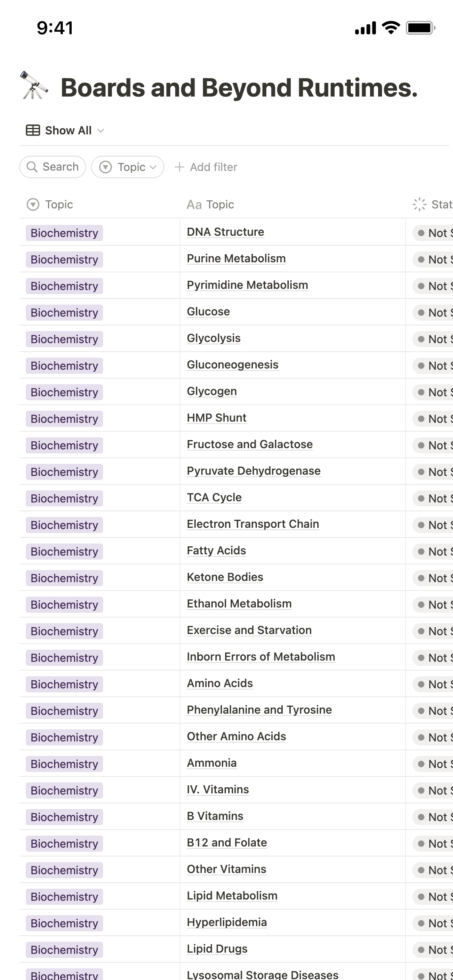
Task: Open the TCA Cycle page link
Action: coord(214,498)
